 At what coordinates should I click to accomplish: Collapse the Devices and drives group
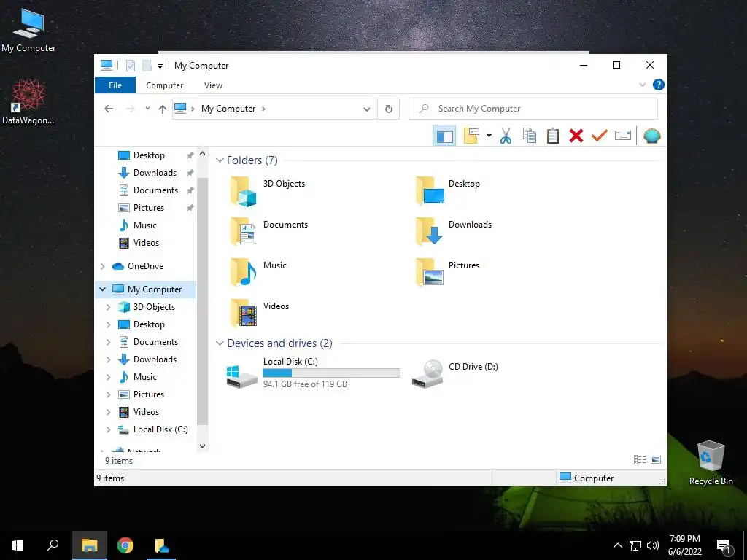tap(220, 343)
